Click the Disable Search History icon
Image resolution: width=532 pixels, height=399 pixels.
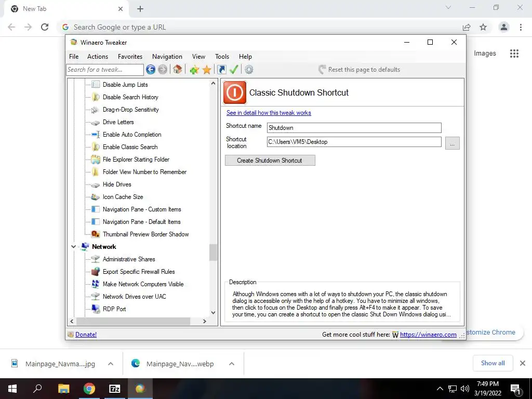[96, 97]
